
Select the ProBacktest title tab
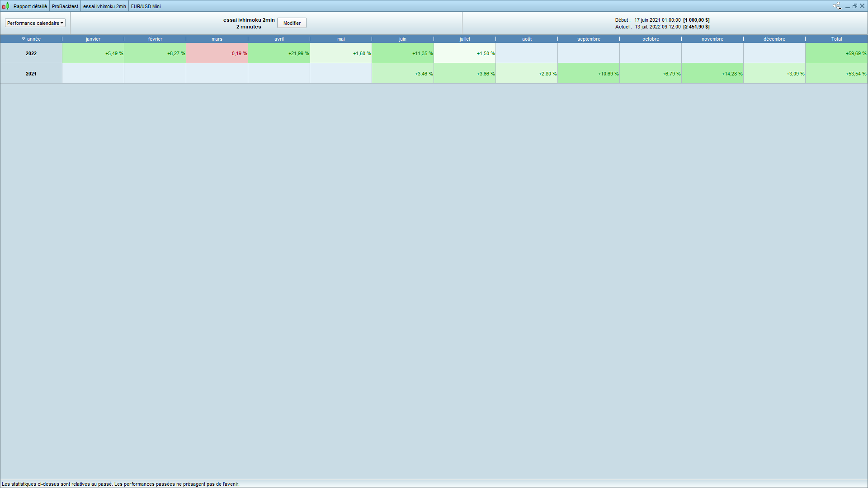65,6
